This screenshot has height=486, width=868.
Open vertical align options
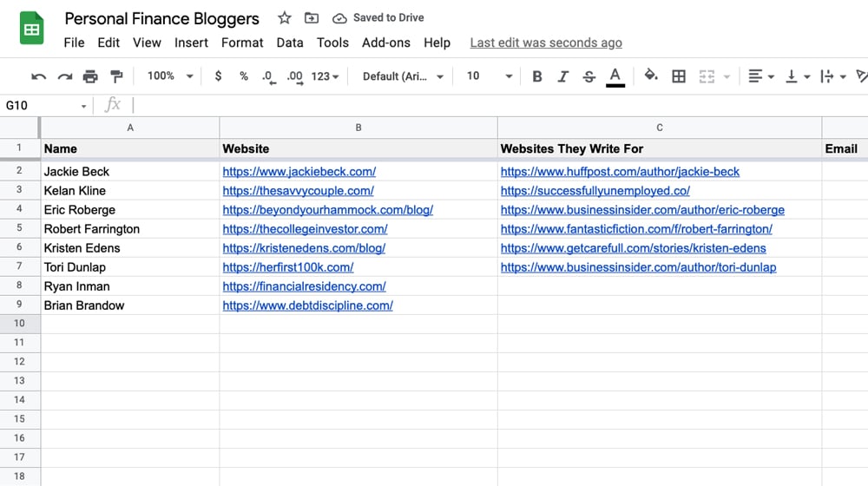click(x=798, y=76)
